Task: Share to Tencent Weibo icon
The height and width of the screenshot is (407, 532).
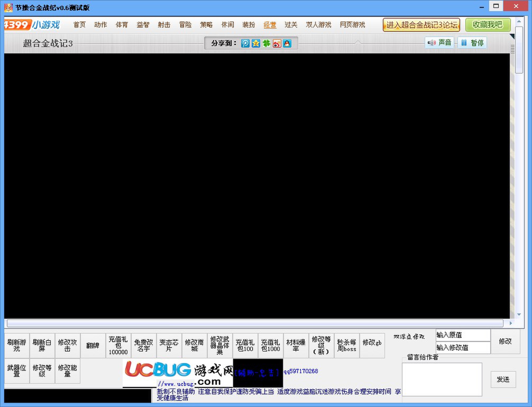Action: [x=245, y=43]
